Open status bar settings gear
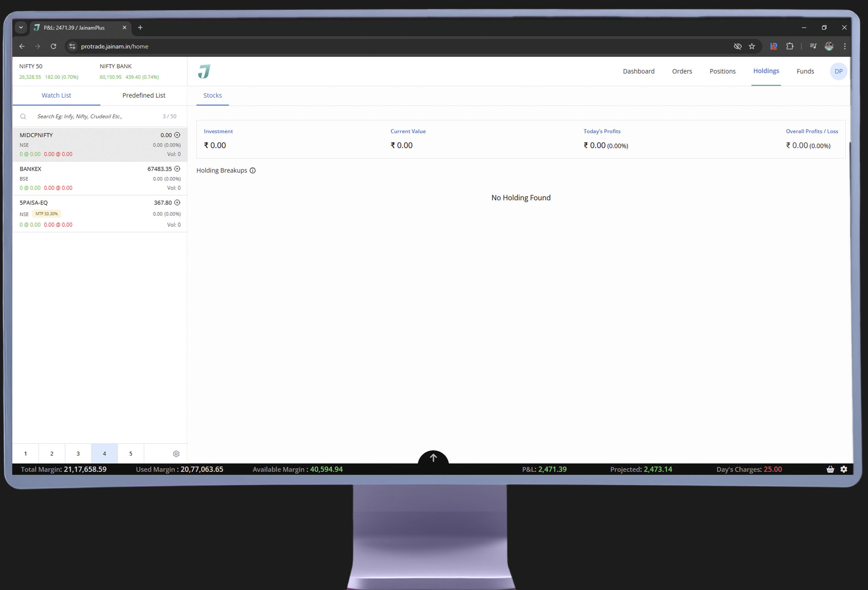 844,469
